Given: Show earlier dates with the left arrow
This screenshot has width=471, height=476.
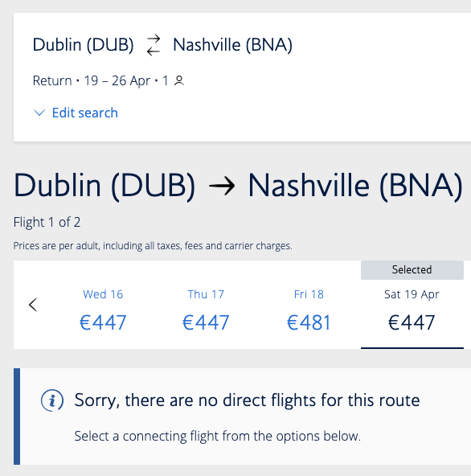Looking at the screenshot, I should pos(33,305).
